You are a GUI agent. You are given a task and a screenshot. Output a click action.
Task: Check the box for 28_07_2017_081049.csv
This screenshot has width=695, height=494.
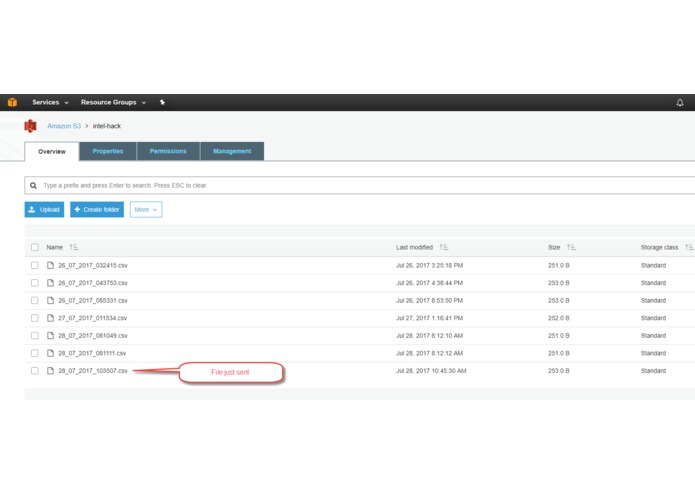(35, 335)
